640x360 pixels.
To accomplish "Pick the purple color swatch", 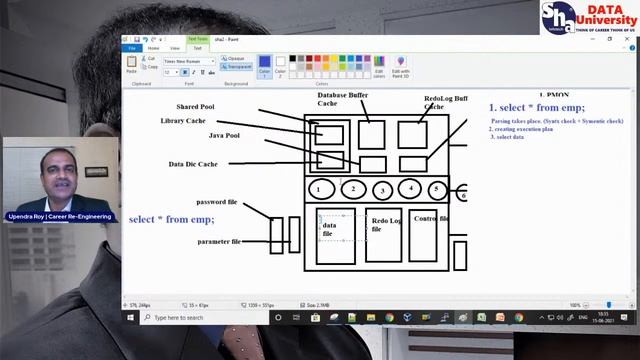I will [x=367, y=59].
